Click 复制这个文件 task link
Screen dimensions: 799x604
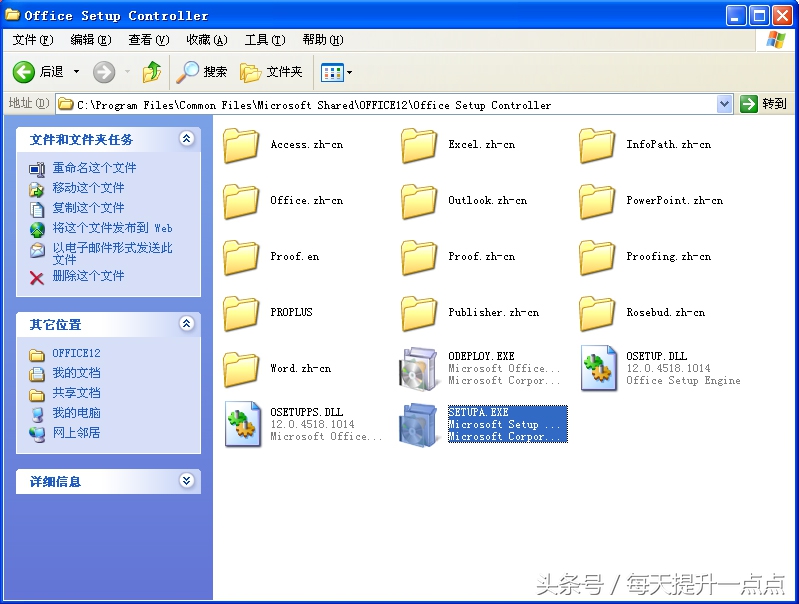pos(88,208)
